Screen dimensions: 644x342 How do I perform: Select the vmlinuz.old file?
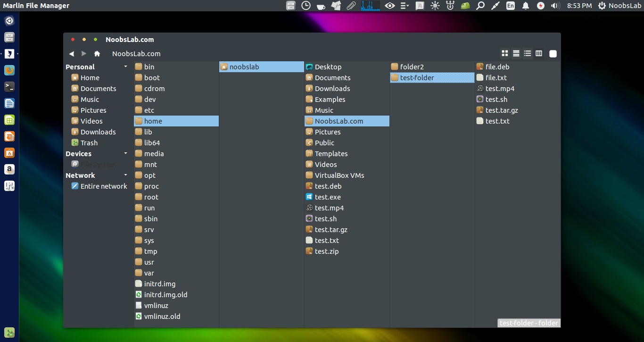pyautogui.click(x=176, y=317)
